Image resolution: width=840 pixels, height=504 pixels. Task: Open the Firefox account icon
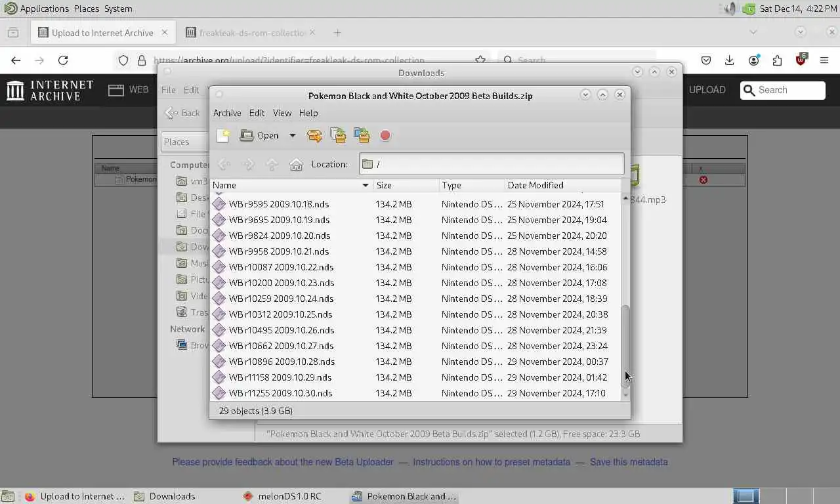tap(753, 60)
